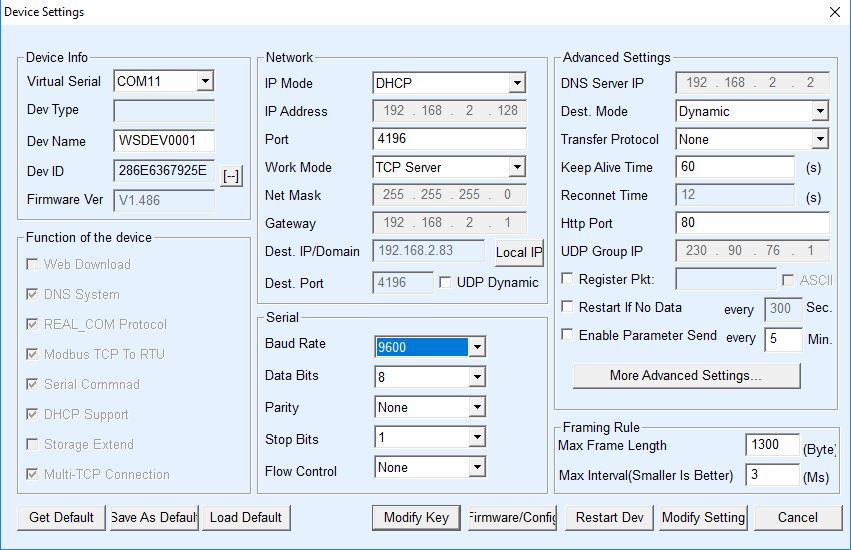Open the Transfer Protocol dropdown

819,139
